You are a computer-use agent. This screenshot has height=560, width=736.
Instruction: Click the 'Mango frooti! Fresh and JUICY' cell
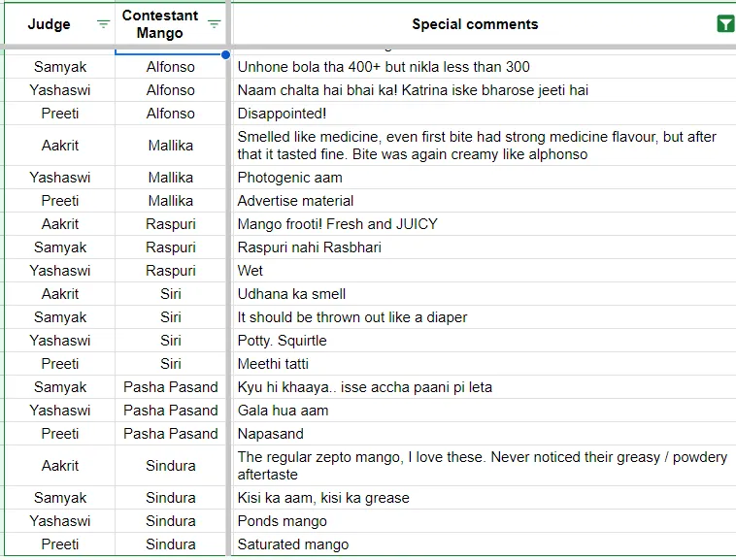484,224
